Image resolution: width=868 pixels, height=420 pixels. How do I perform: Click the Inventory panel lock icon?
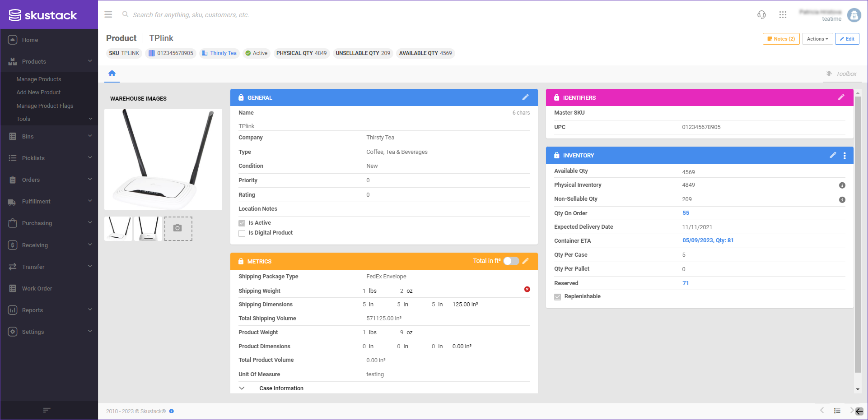(x=557, y=155)
